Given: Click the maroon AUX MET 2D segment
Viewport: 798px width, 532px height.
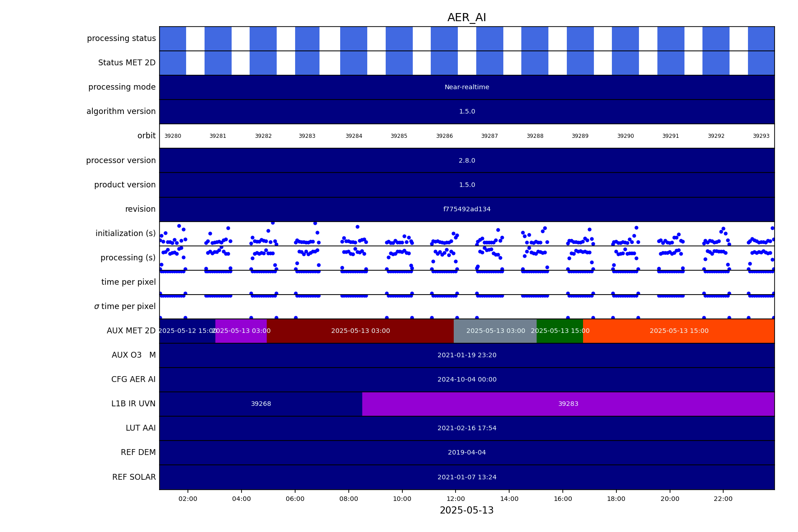Looking at the screenshot, I should (x=360, y=331).
